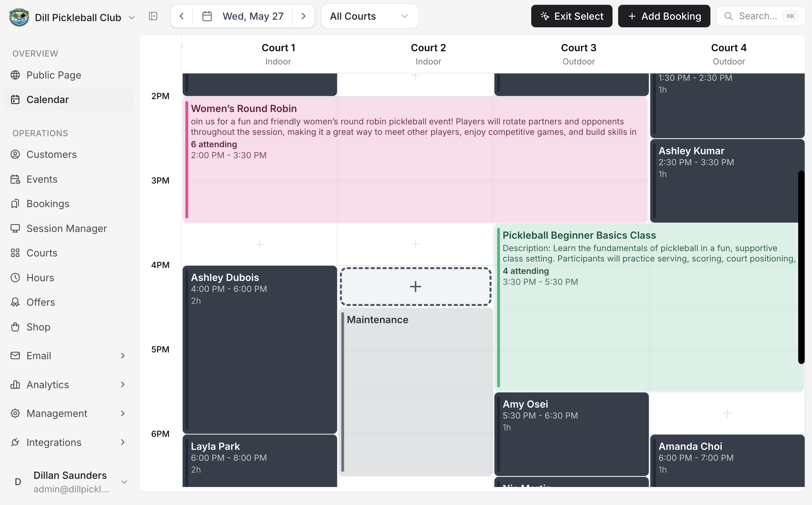Expand the Management submenu chevron
The image size is (812, 505).
click(x=122, y=414)
